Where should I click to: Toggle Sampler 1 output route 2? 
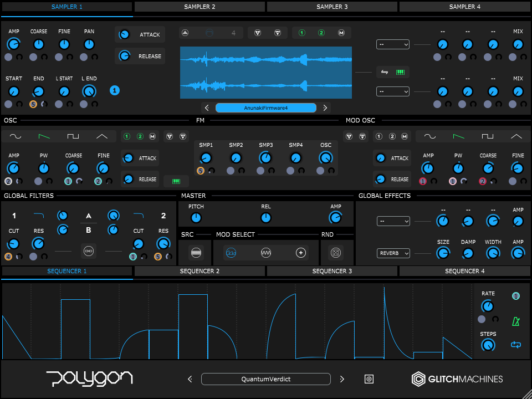(321, 33)
